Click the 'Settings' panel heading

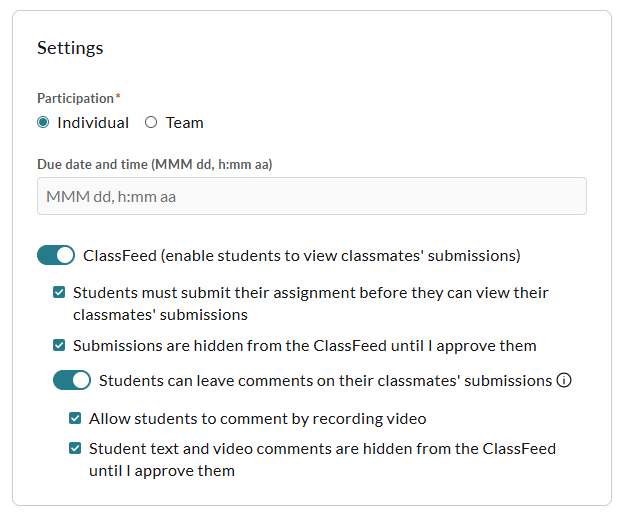70,48
